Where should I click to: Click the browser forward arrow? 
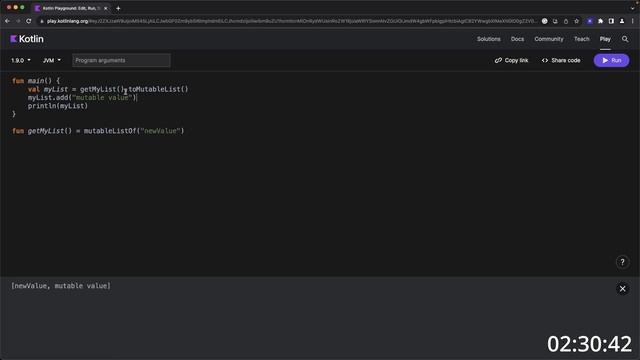coord(18,21)
